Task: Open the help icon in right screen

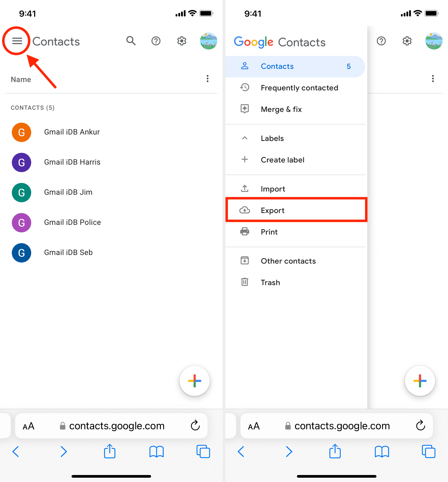Action: click(x=381, y=41)
